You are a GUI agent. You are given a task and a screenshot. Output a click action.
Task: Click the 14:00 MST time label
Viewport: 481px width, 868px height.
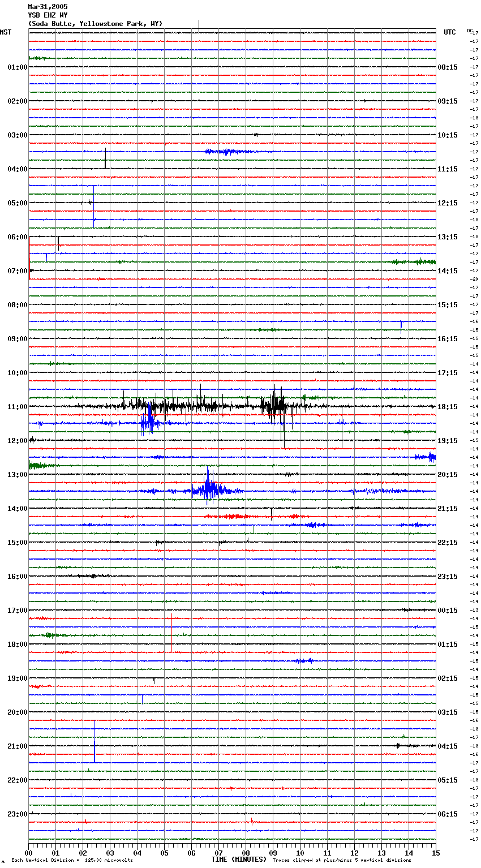[x=17, y=509]
